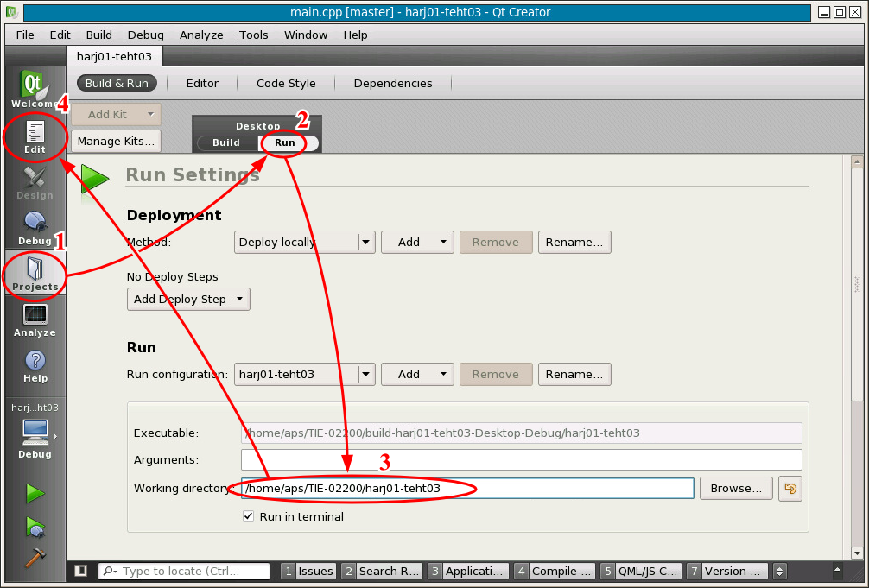Viewport: 869px width, 588px height.
Task: Click the Arguments input field
Action: pos(521,460)
